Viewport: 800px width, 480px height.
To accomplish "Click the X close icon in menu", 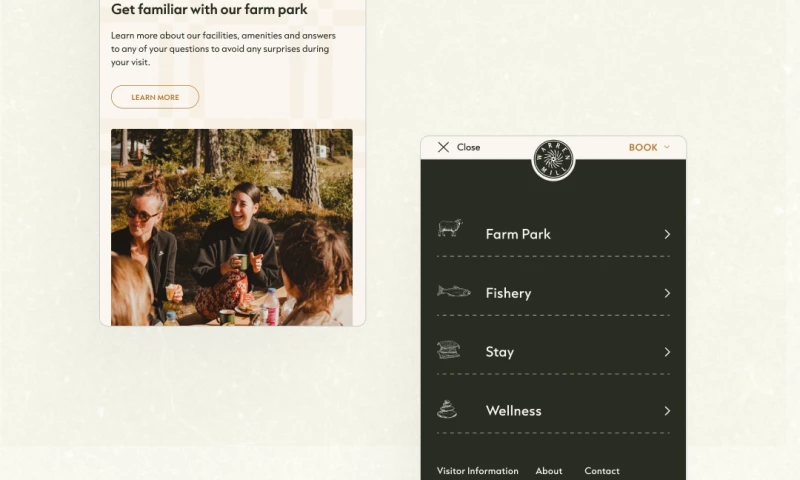I will [443, 147].
